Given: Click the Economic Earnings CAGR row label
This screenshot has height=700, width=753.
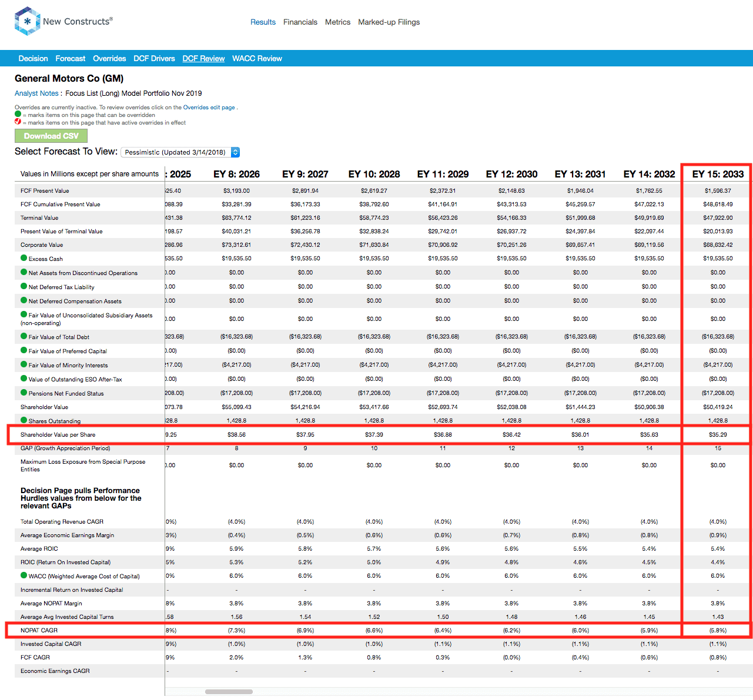Looking at the screenshot, I should (55, 671).
